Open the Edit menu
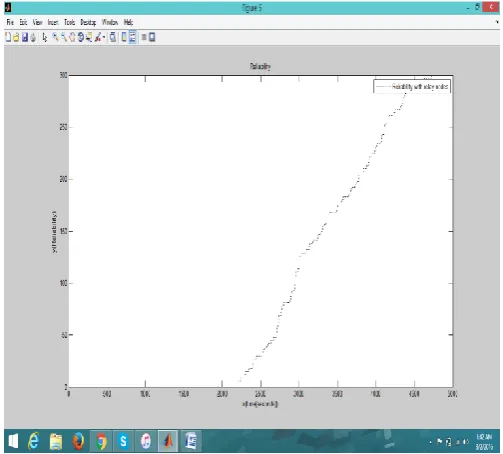Viewport: 503px width, 454px height. tap(23, 22)
